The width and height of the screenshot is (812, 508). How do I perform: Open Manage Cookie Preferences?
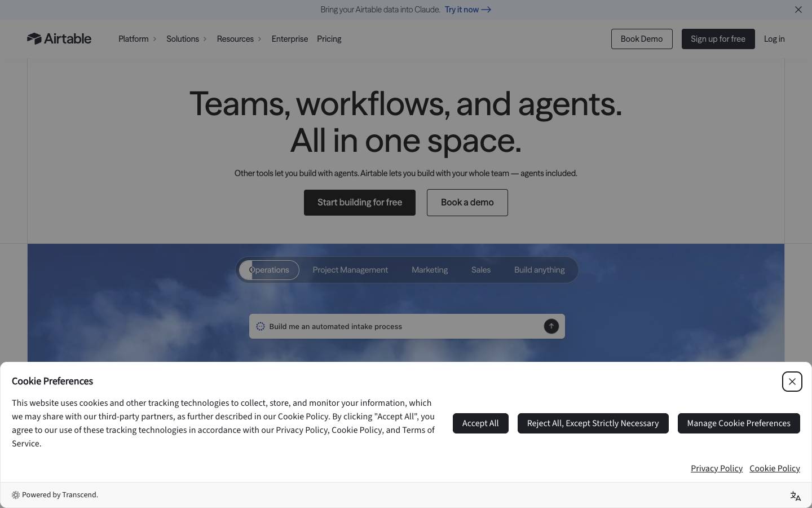click(x=739, y=423)
